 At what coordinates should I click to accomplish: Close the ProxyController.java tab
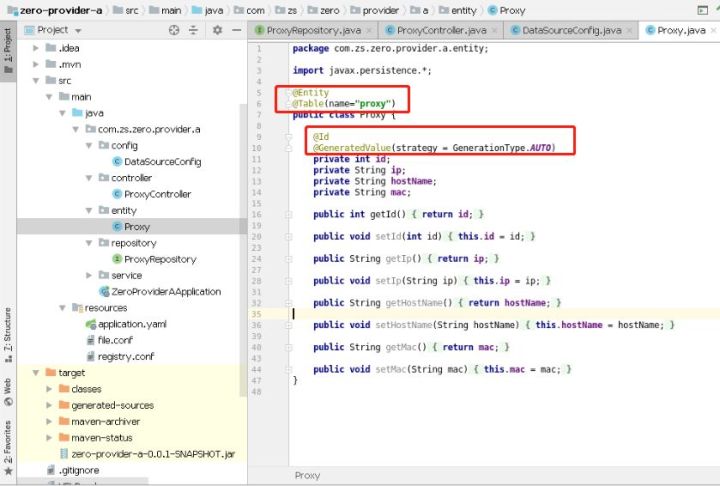(x=494, y=31)
